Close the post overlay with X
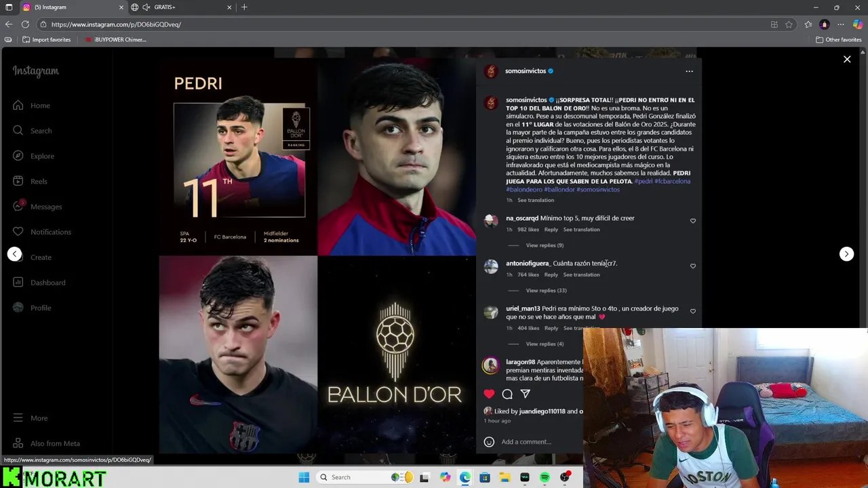 [x=847, y=60]
